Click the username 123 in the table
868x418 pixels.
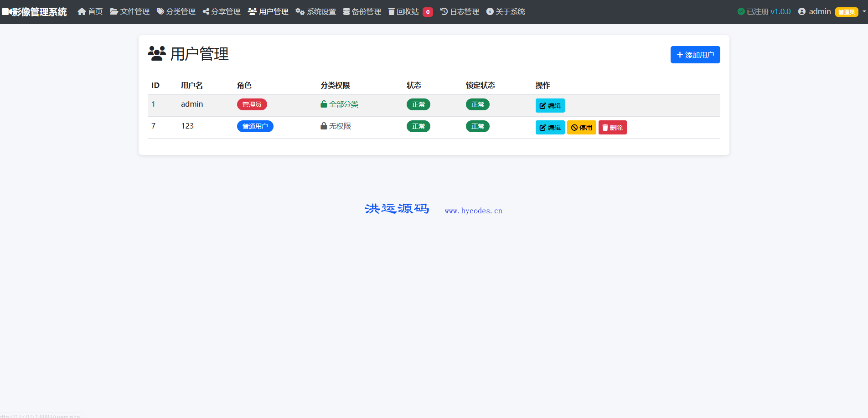pyautogui.click(x=187, y=126)
